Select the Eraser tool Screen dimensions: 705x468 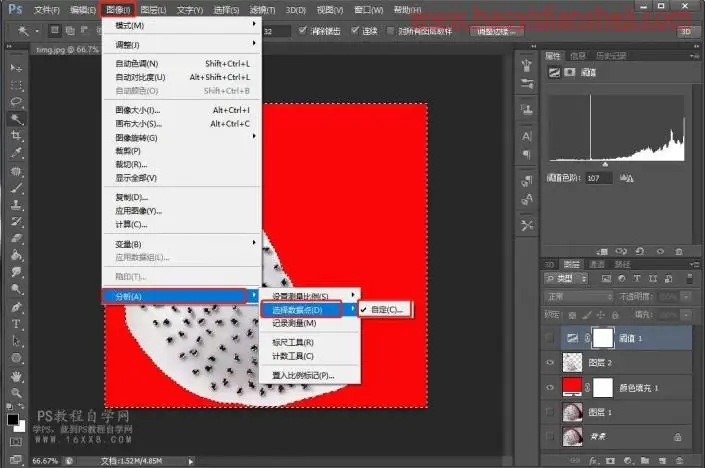(x=16, y=238)
